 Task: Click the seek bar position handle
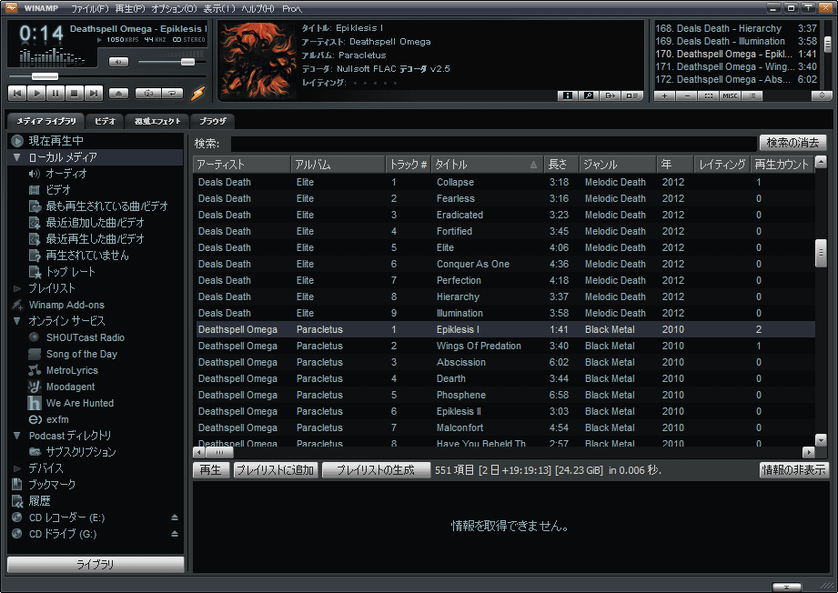45,76
